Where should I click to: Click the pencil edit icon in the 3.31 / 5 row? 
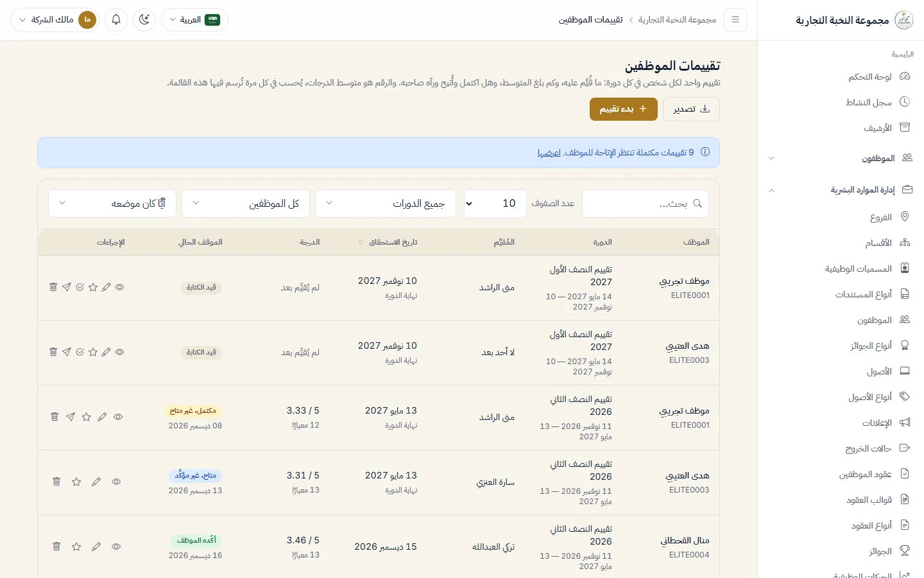tap(96, 482)
